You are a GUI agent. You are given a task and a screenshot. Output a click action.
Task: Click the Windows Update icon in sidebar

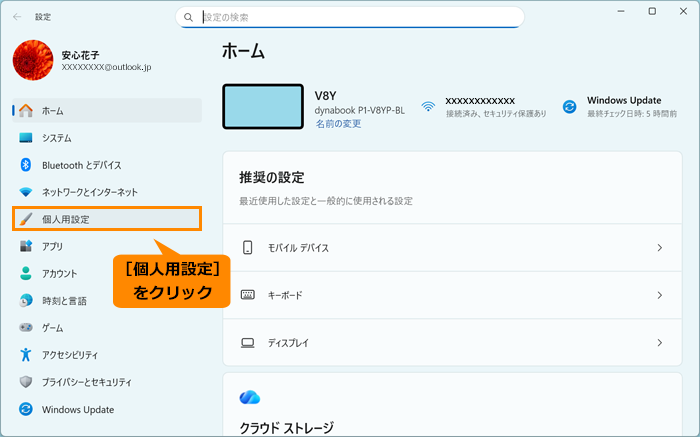click(x=26, y=409)
